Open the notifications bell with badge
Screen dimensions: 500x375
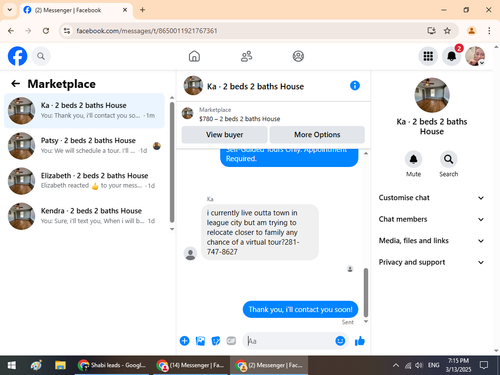tap(452, 56)
